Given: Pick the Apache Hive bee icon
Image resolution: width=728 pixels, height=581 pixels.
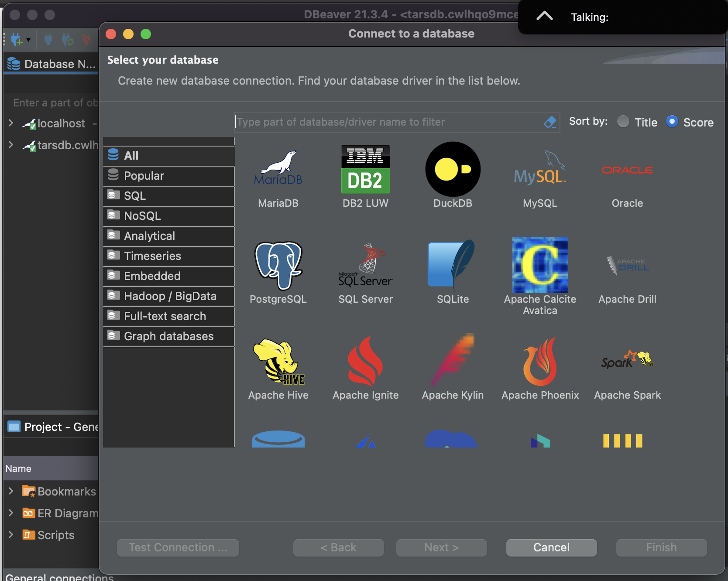Looking at the screenshot, I should tap(278, 362).
